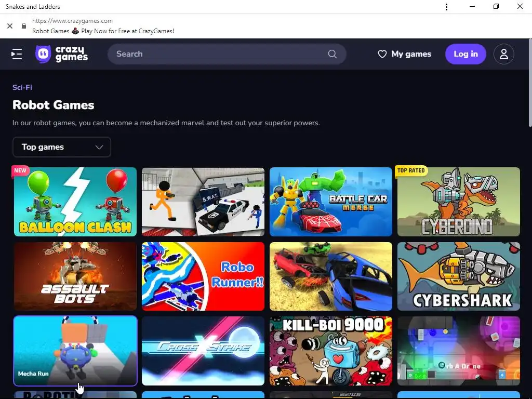The height and width of the screenshot is (399, 532).
Task: Open the Orb A Drone game thumbnail
Action: click(x=458, y=351)
